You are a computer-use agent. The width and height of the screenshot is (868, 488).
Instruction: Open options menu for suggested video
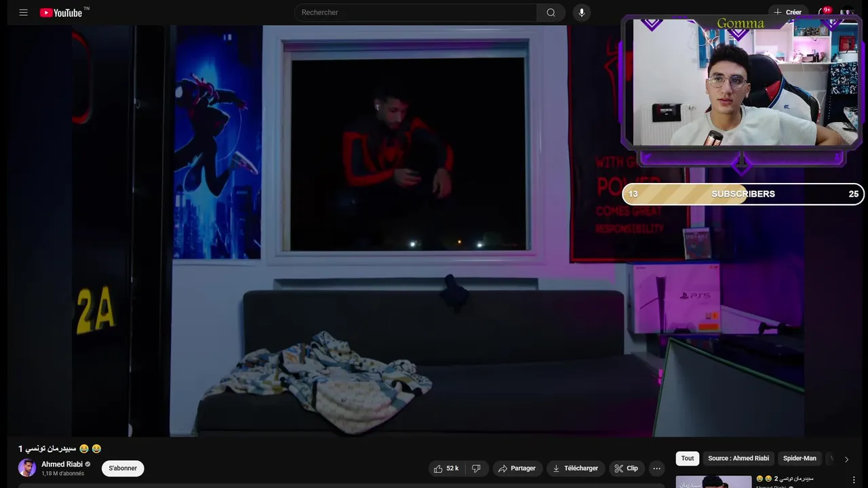coord(853,480)
